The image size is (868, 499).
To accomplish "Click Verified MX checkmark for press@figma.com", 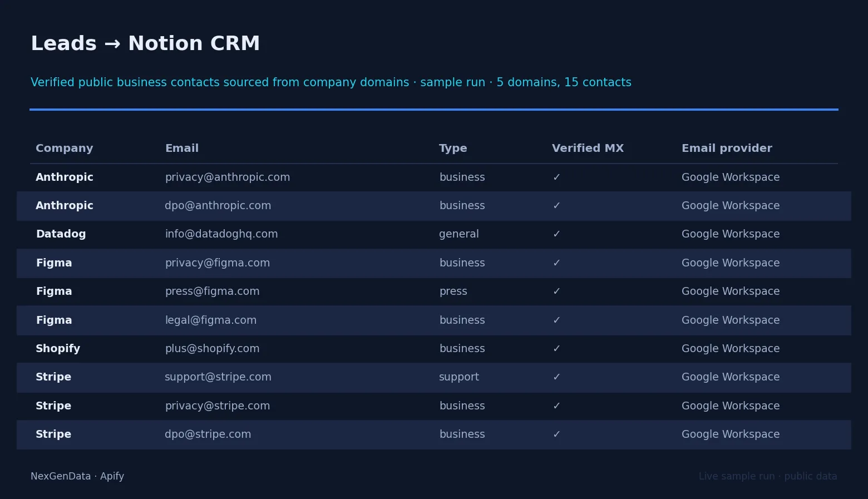I will click(556, 292).
